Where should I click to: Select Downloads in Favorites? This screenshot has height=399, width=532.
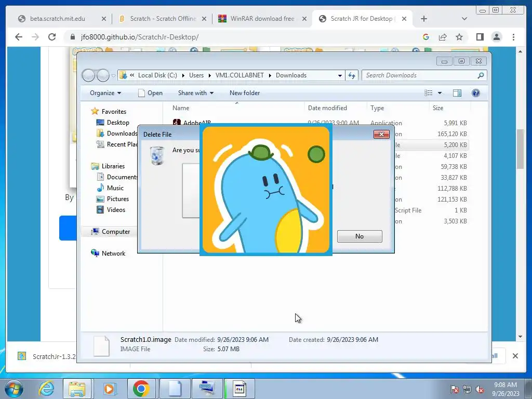[117, 134]
